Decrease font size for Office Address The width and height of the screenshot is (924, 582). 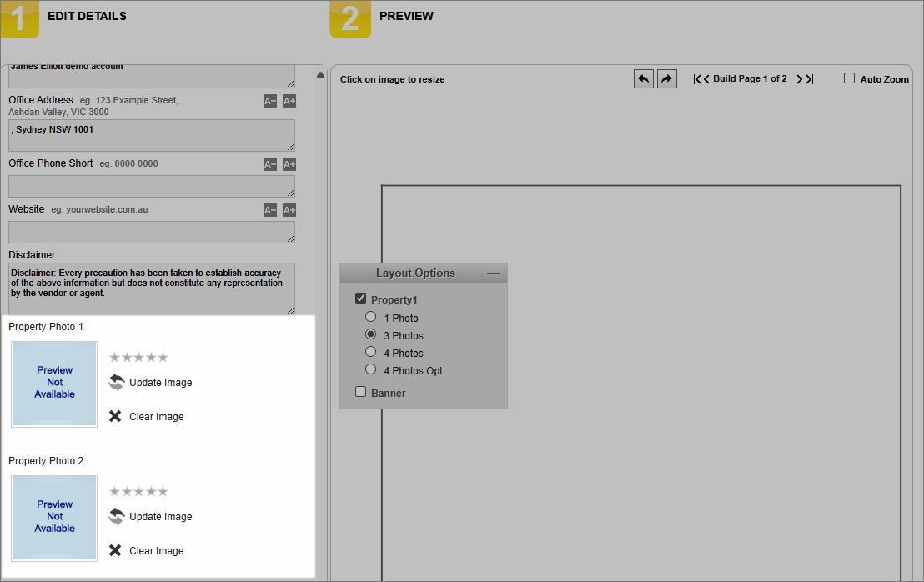(x=270, y=101)
